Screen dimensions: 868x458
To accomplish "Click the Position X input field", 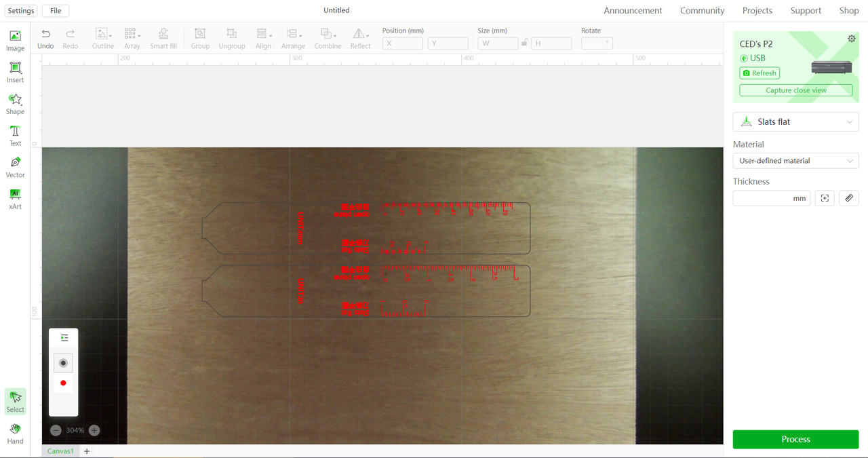I will 403,43.
